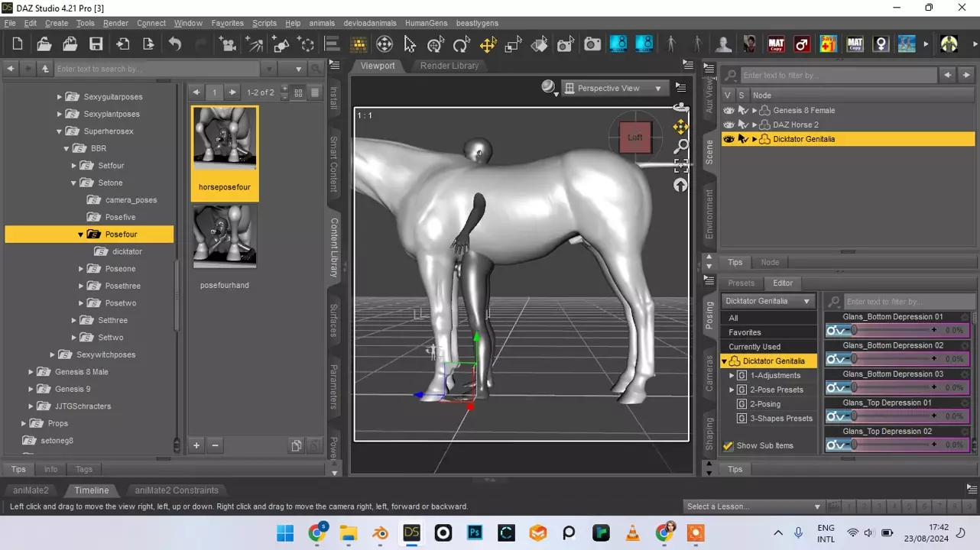Click the Frame selection icon in viewport
Image resolution: width=980 pixels, height=550 pixels.
pyautogui.click(x=680, y=166)
